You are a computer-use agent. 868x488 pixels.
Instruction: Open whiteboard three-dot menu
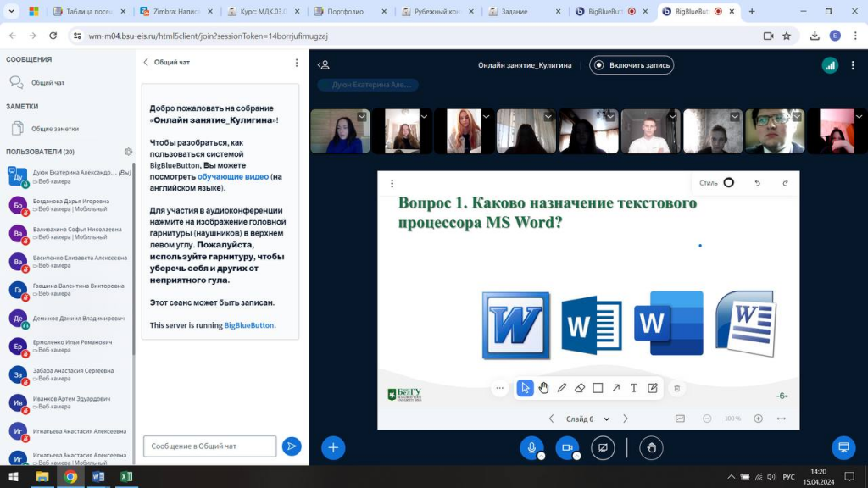pyautogui.click(x=392, y=184)
